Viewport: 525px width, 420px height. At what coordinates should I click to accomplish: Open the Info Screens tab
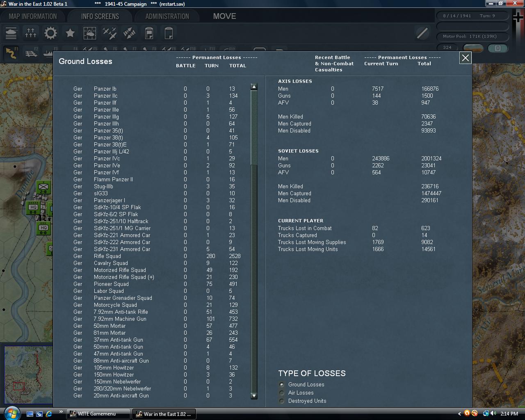pos(100,16)
